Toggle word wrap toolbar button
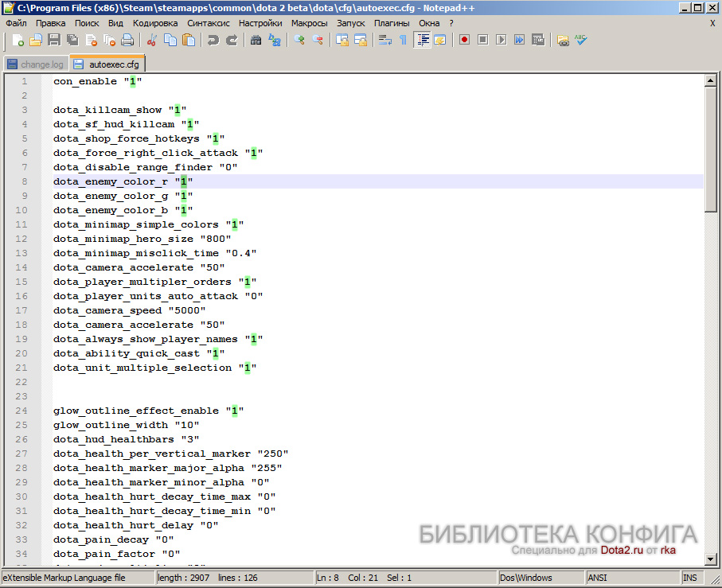 click(385, 40)
